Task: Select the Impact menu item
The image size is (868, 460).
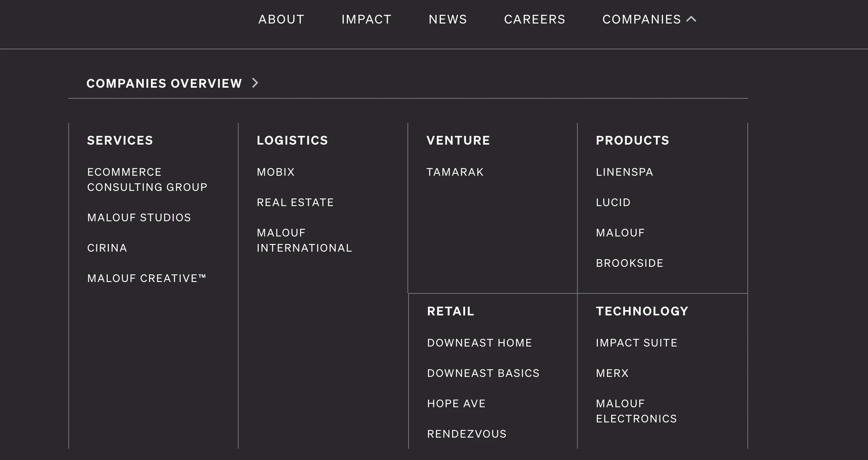Action: pos(366,19)
